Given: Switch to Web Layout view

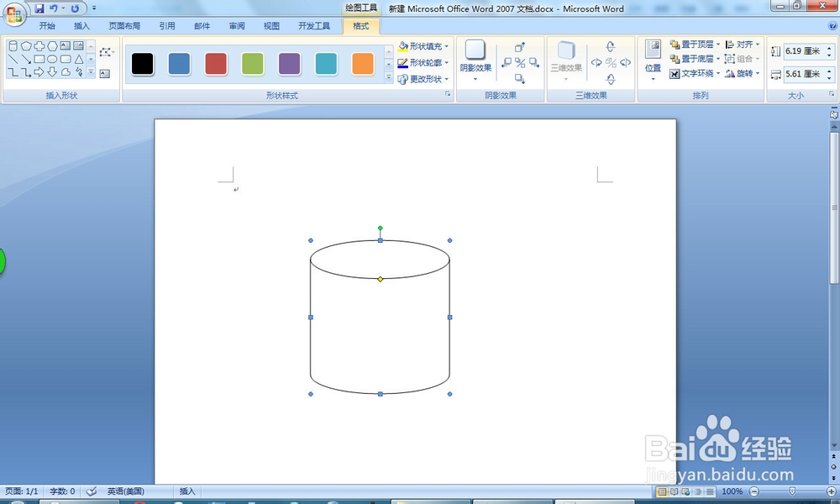Looking at the screenshot, I should [685, 491].
